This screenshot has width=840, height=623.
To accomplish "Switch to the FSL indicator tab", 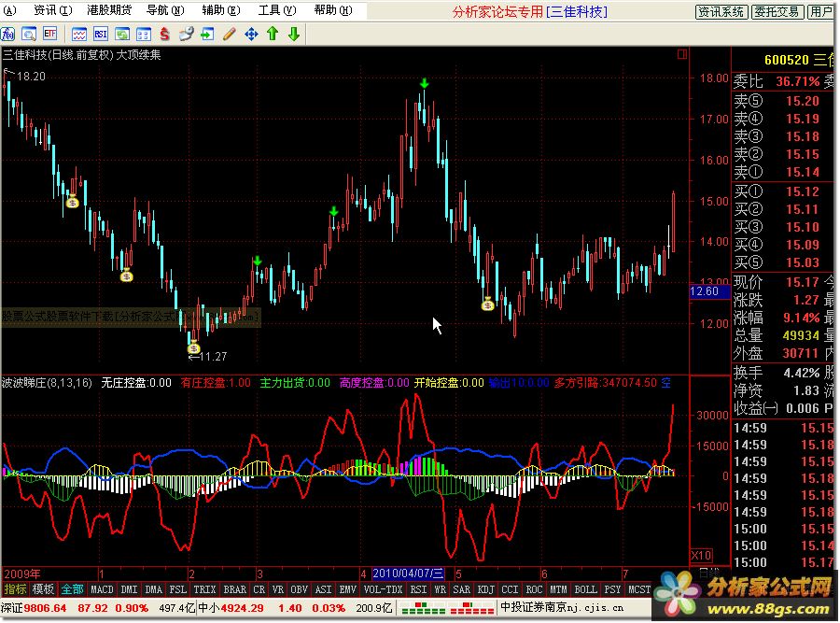I will (x=178, y=589).
